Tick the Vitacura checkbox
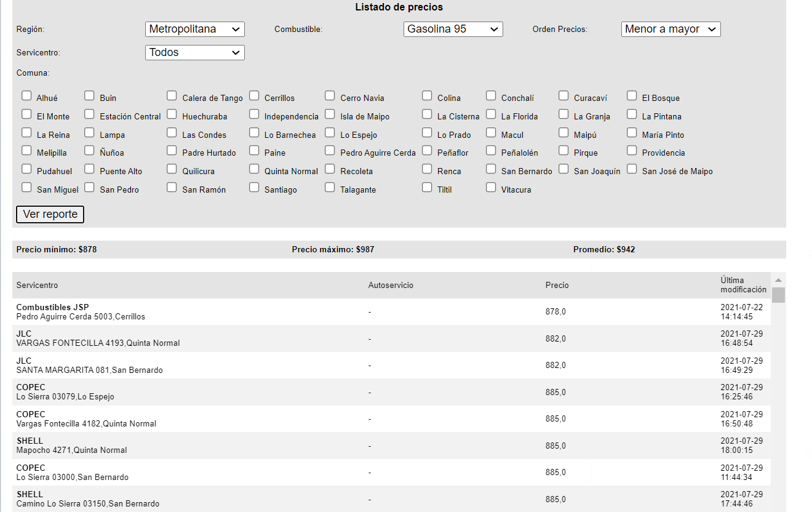Screen dimensions: 812x512 click(x=491, y=188)
